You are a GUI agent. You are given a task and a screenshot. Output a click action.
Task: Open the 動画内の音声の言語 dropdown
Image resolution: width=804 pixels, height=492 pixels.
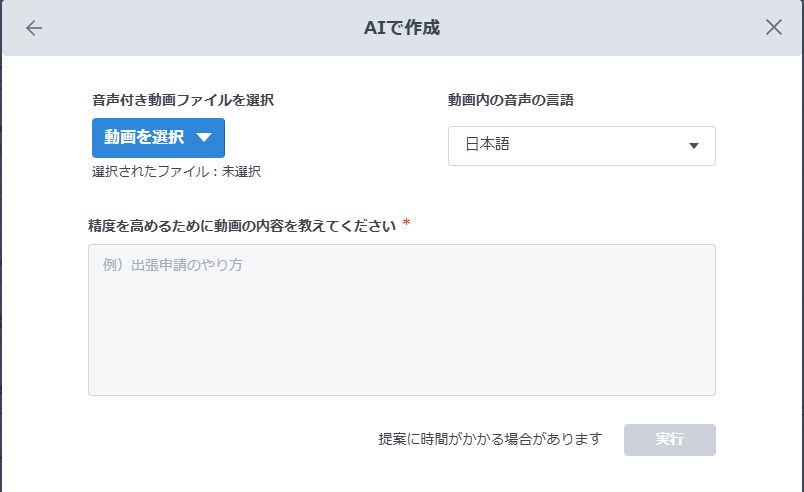[581, 146]
